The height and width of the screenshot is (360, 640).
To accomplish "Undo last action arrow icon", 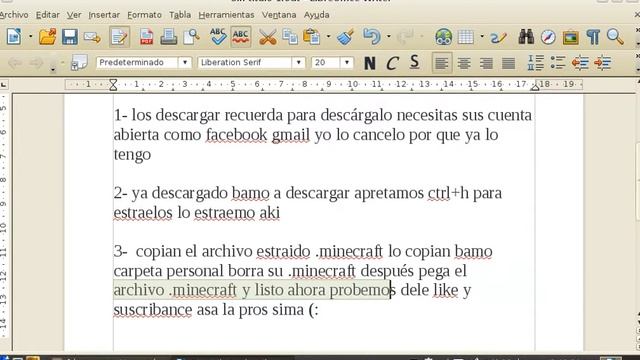I will tap(371, 37).
